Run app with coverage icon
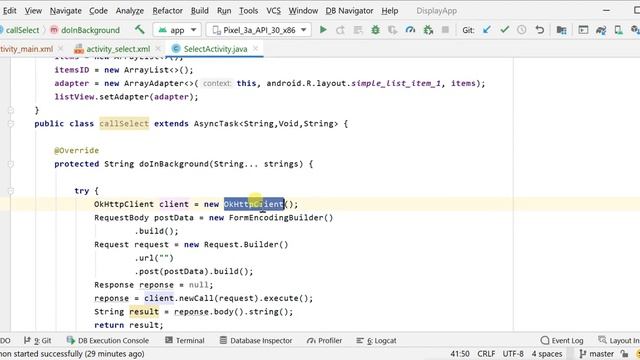640x360 pixels. (393, 30)
